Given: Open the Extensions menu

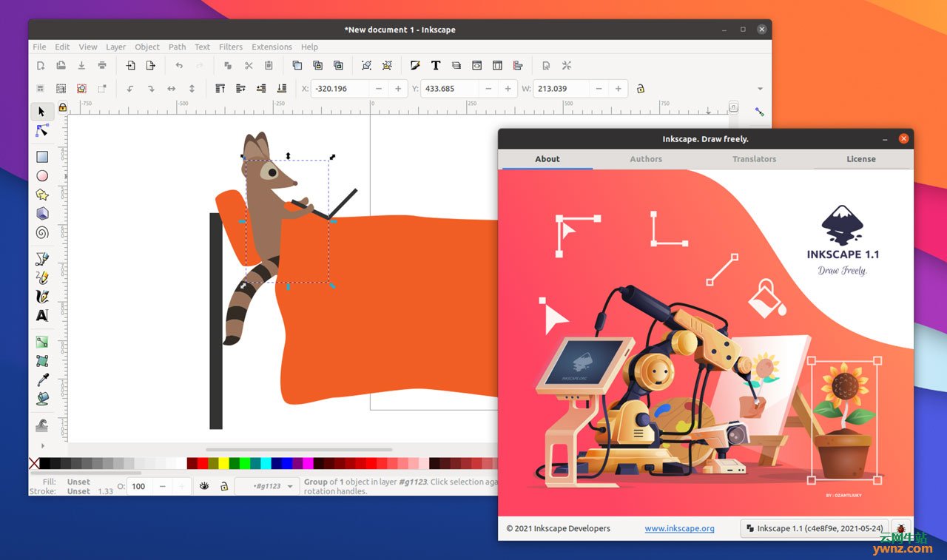Looking at the screenshot, I should 272,47.
